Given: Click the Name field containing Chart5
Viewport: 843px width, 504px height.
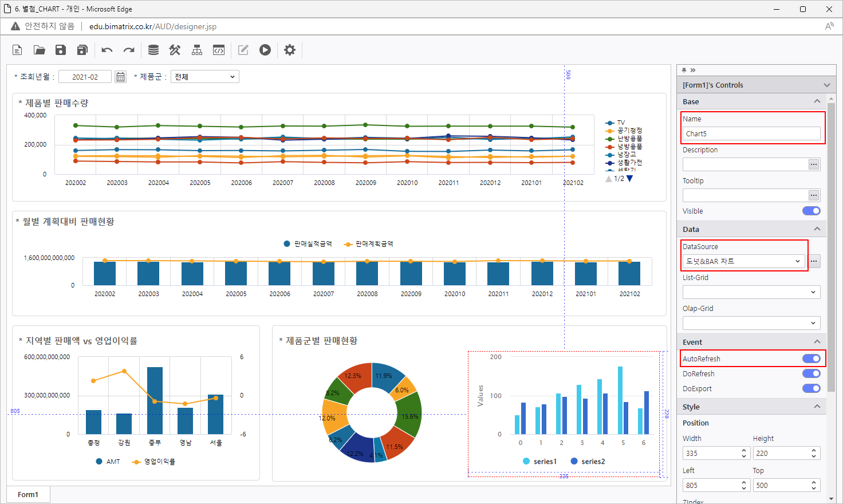Looking at the screenshot, I should coord(751,133).
